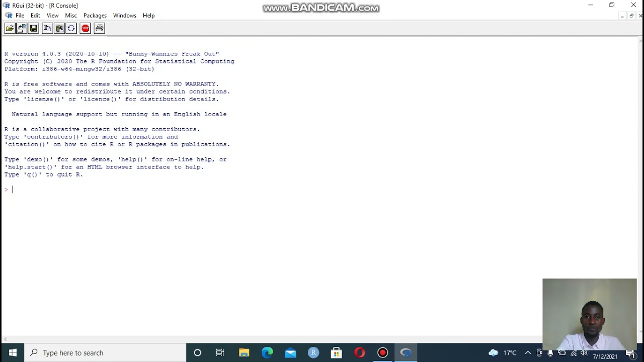
Task: Minimize the inner R Console child window
Action: click(x=622, y=16)
